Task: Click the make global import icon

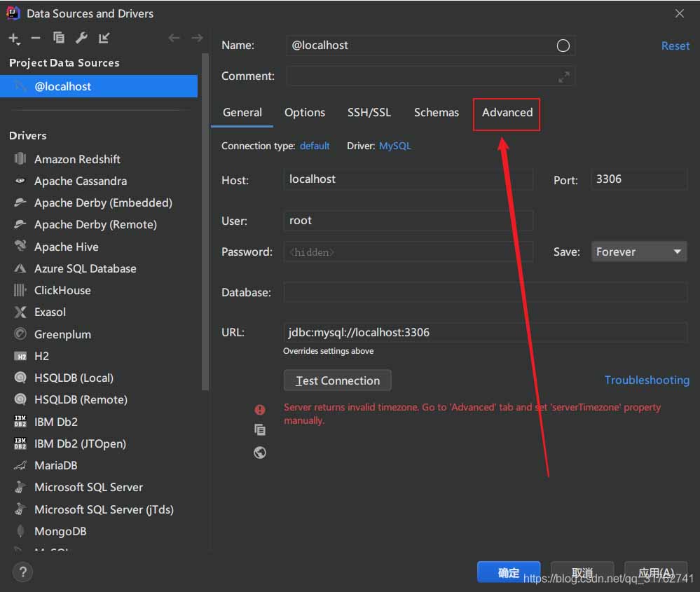Action: click(x=104, y=38)
